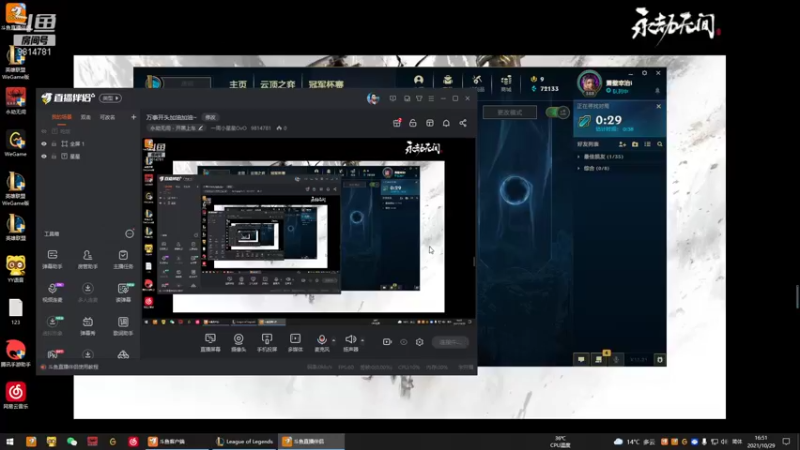Switch to 云顶之弈 tab in League client
Viewport: 800px width, 450px height.
pyautogui.click(x=278, y=84)
